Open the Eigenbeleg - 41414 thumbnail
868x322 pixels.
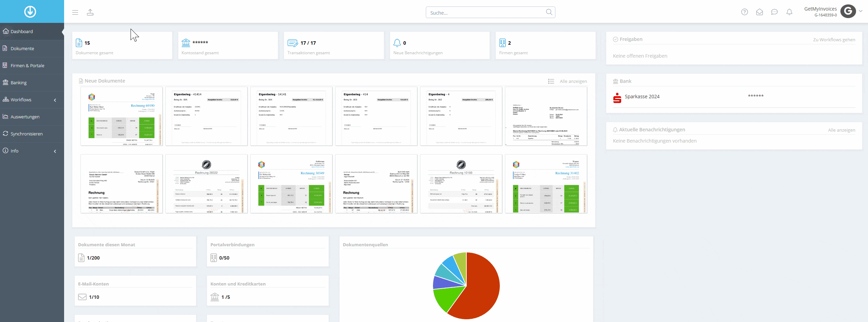(206, 116)
